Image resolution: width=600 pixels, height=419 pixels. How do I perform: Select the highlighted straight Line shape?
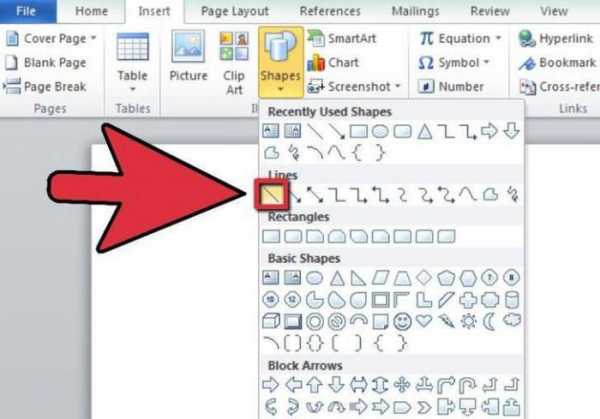(x=271, y=194)
